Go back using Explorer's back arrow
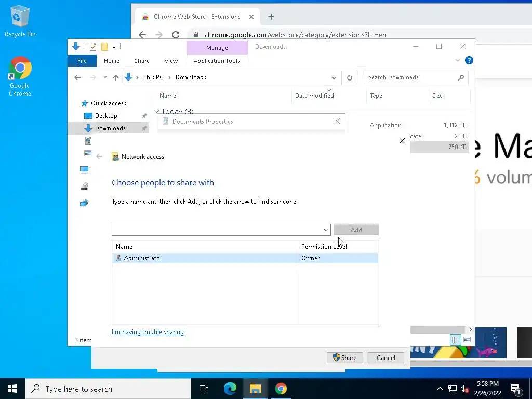532x399 pixels. pos(77,77)
